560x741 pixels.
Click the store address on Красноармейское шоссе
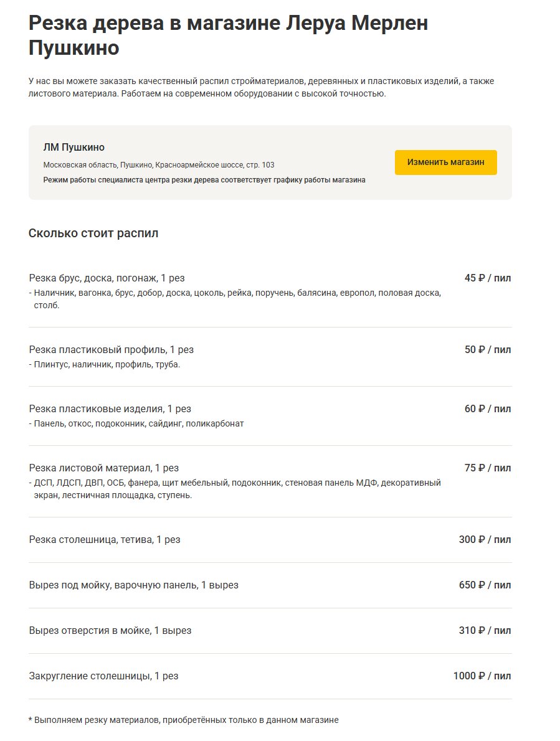tap(159, 165)
